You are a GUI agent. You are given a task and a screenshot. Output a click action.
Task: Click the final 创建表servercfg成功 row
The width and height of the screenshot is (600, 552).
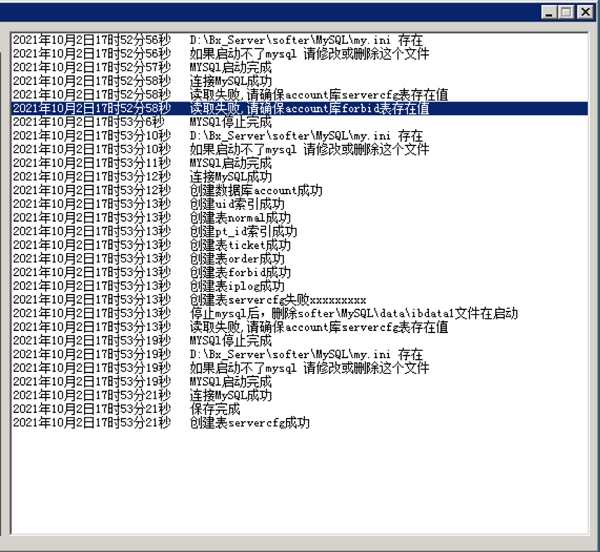[x=249, y=422]
